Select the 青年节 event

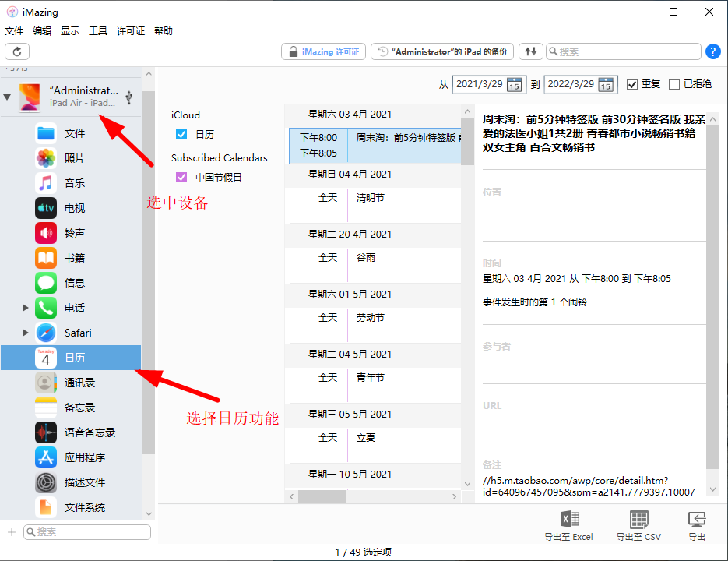click(375, 385)
